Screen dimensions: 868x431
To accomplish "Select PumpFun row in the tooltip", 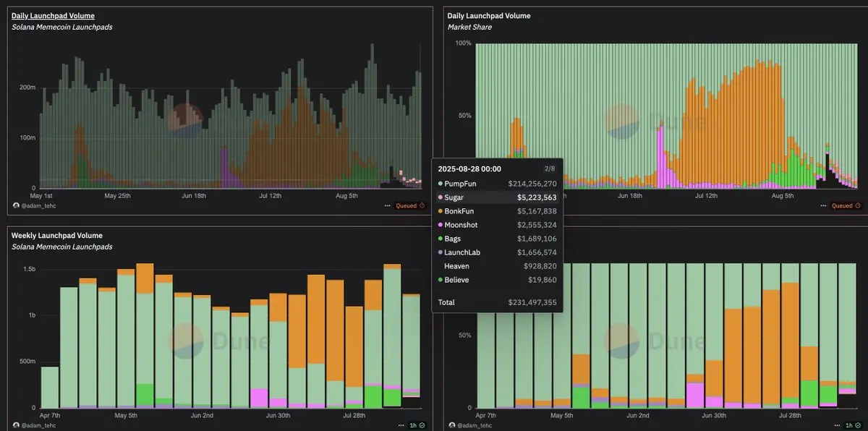I will click(x=497, y=184).
